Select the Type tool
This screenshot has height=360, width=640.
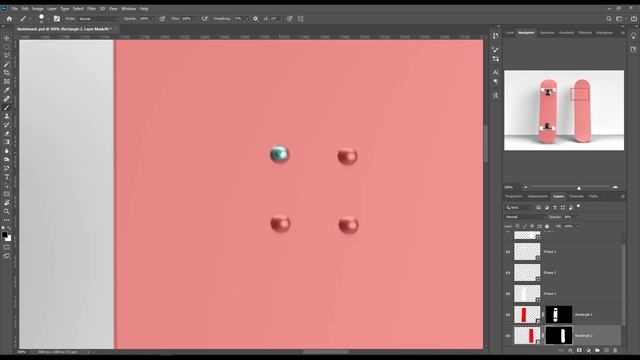7,177
